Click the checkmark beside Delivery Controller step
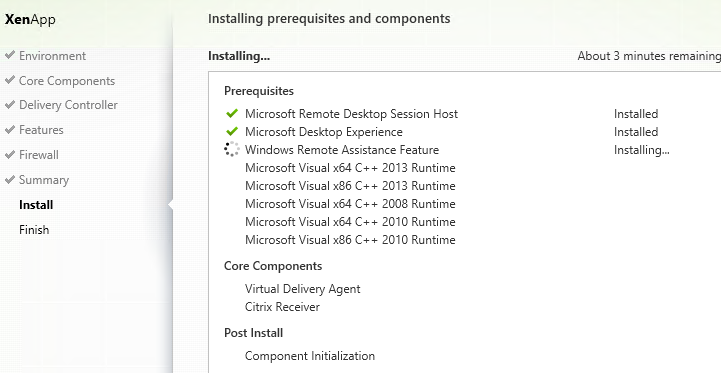 [x=10, y=104]
